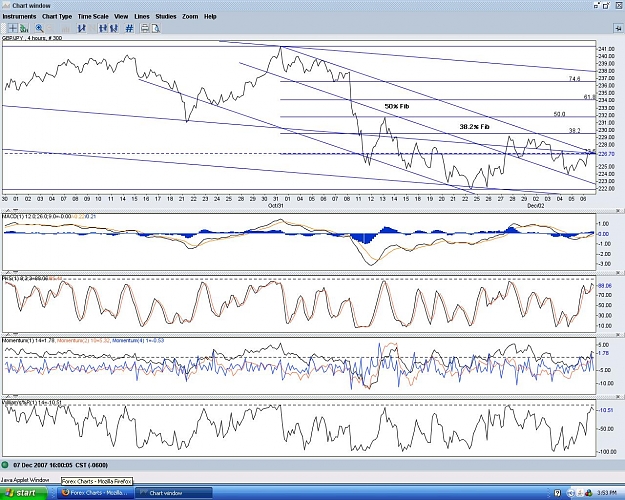This screenshot has height=500, width=625.
Task: Open the Studies menu
Action: 166,16
